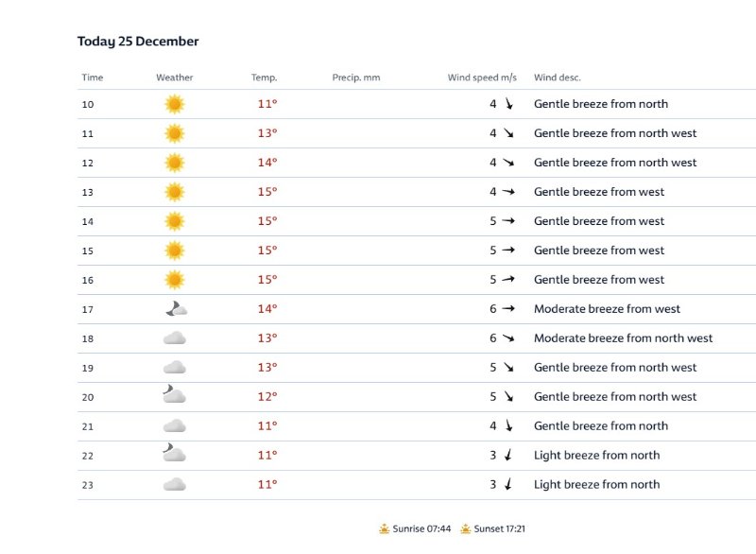Image resolution: width=756 pixels, height=554 pixels.
Task: Click the wind arrow for hour 10
Action: click(508, 104)
